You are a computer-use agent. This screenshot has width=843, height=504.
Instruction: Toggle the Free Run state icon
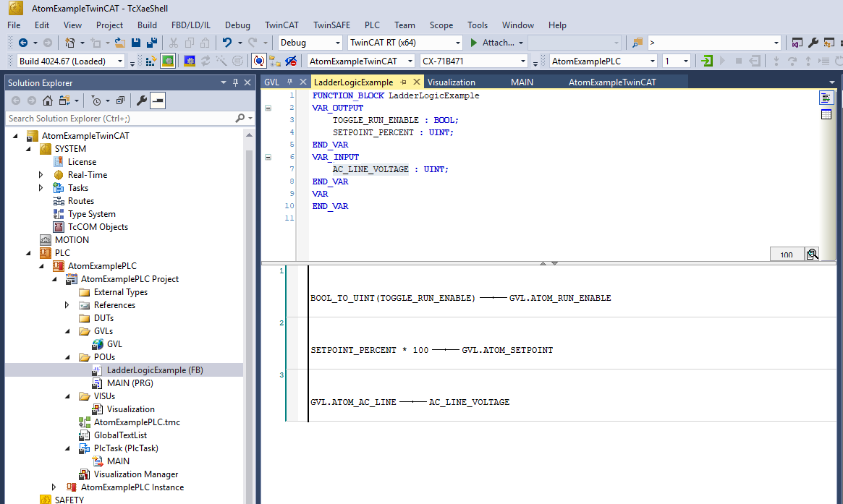click(x=259, y=61)
